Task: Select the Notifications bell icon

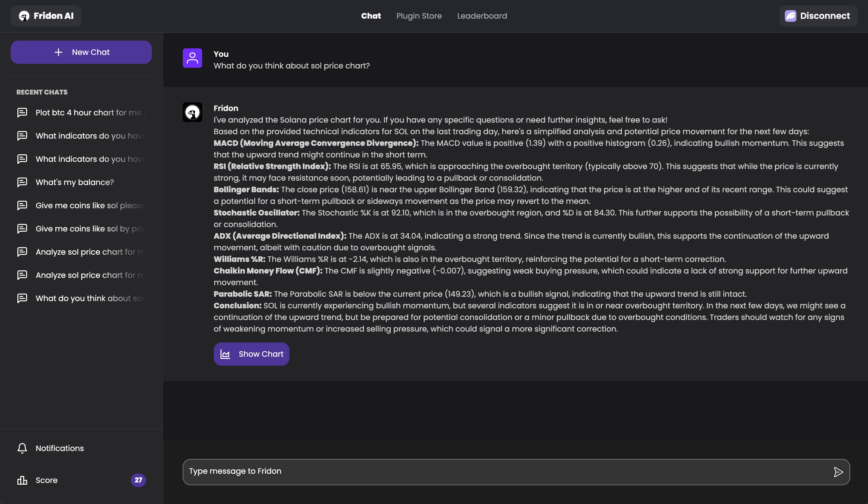Action: pos(22,448)
